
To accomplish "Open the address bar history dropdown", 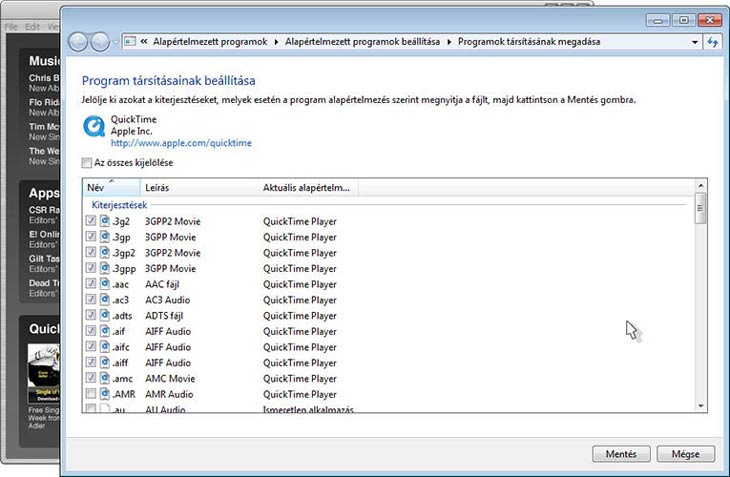I will coord(695,42).
